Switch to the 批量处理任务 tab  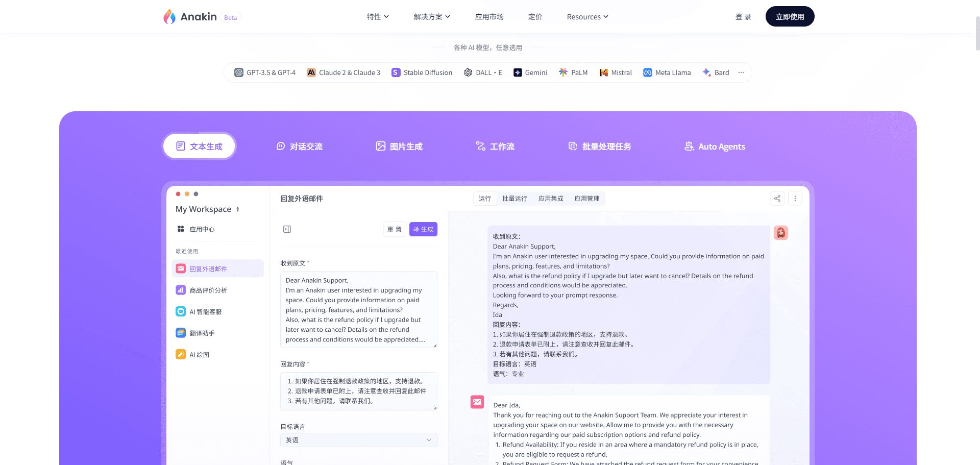599,146
